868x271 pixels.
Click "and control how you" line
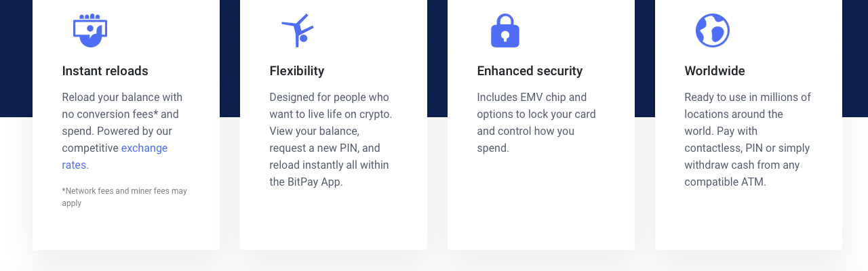click(x=525, y=131)
